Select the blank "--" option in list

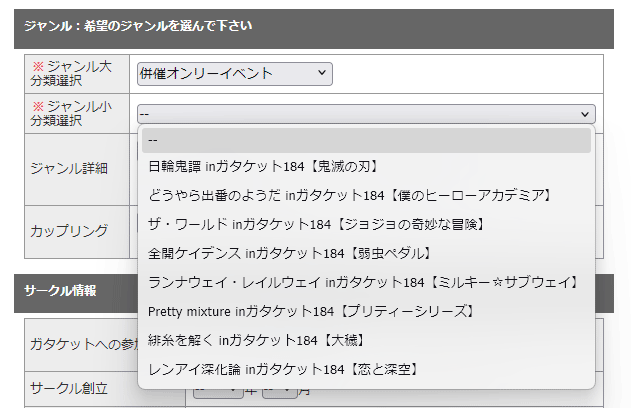366,140
